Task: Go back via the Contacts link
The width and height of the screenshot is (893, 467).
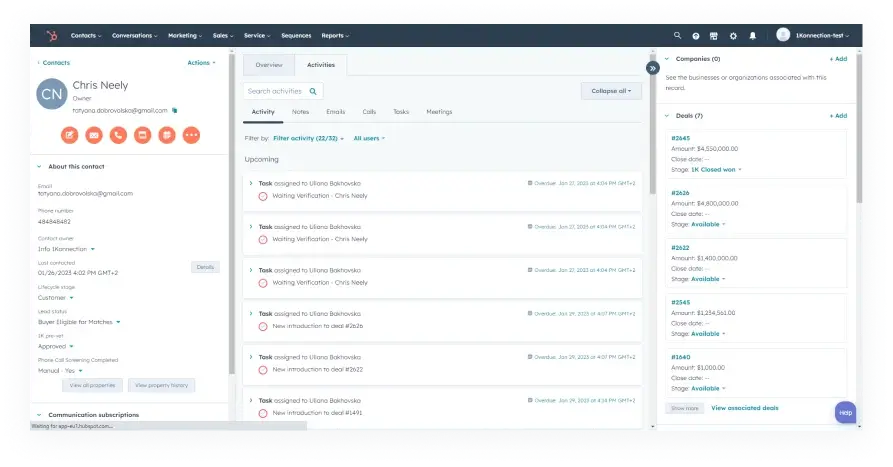Action: [54, 63]
